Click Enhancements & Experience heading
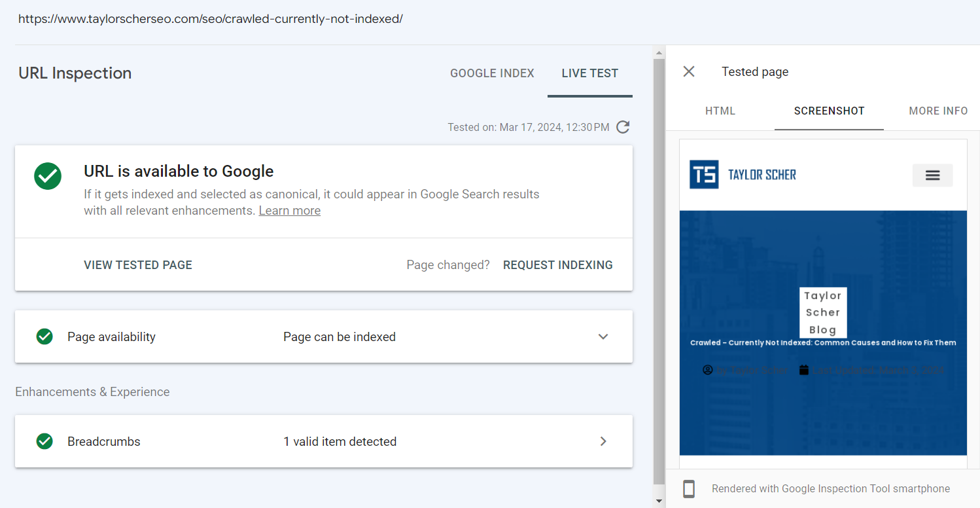The image size is (980, 508). coord(92,391)
